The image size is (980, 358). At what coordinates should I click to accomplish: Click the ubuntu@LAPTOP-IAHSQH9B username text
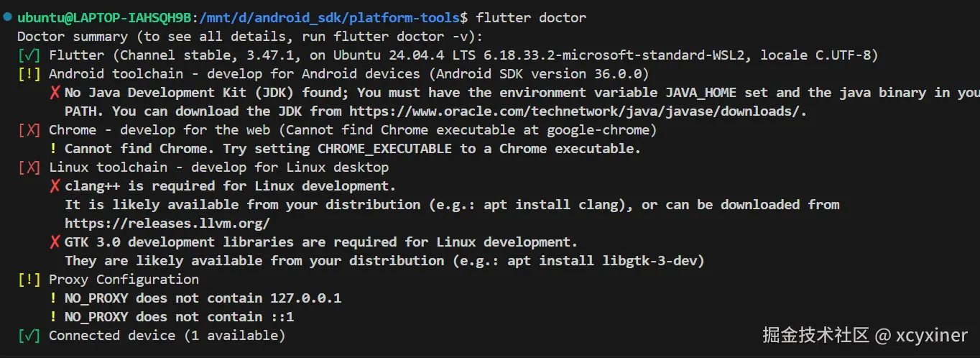104,17
